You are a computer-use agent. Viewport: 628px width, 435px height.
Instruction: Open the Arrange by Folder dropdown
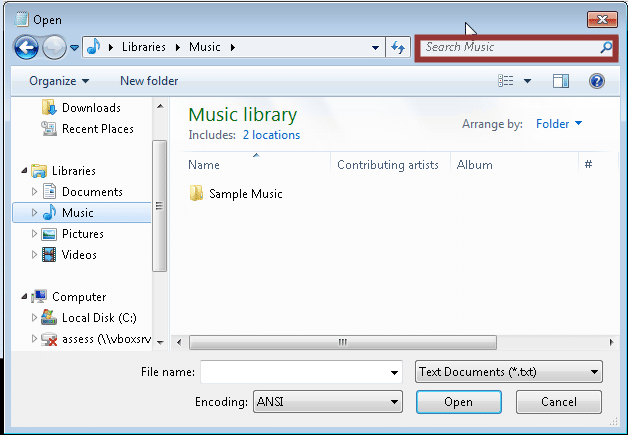tap(559, 124)
